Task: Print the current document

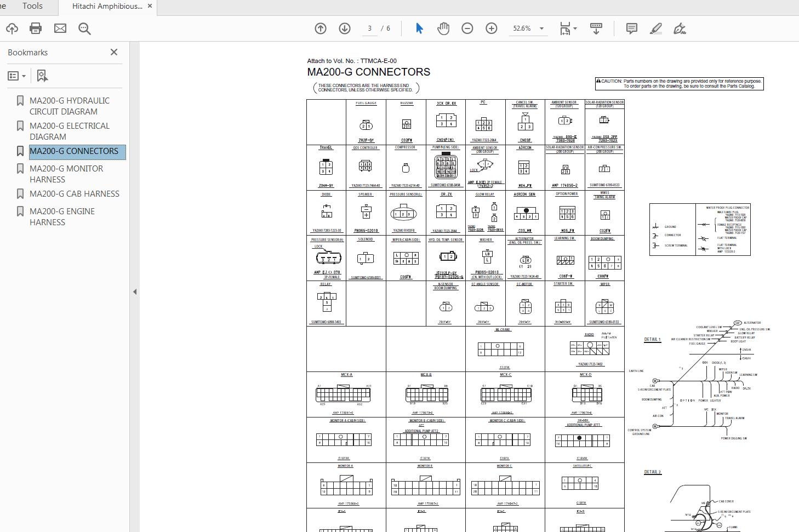Action: 36,28
